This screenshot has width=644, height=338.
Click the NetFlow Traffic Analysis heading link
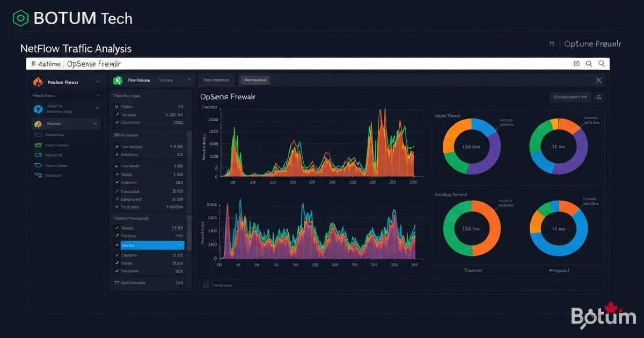point(75,48)
